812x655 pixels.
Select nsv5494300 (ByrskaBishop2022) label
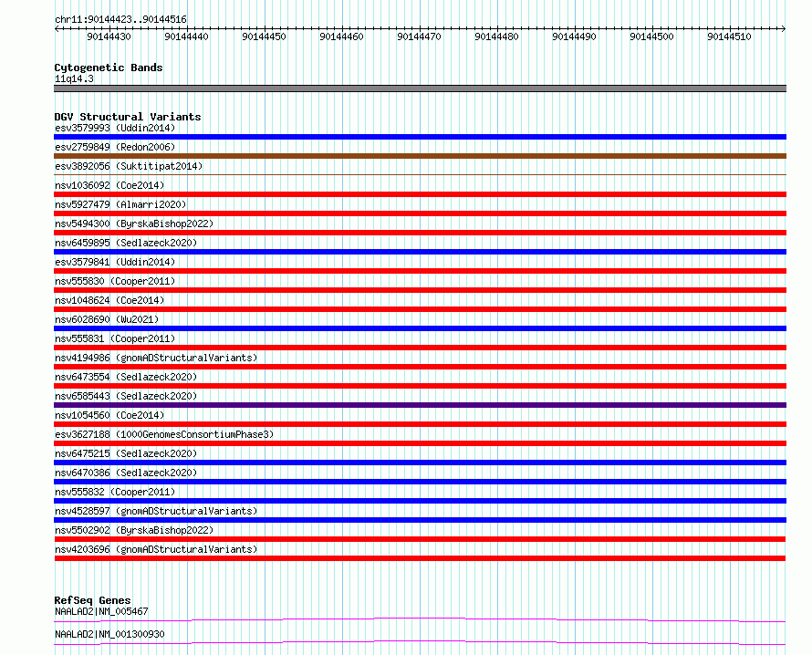pos(134,224)
